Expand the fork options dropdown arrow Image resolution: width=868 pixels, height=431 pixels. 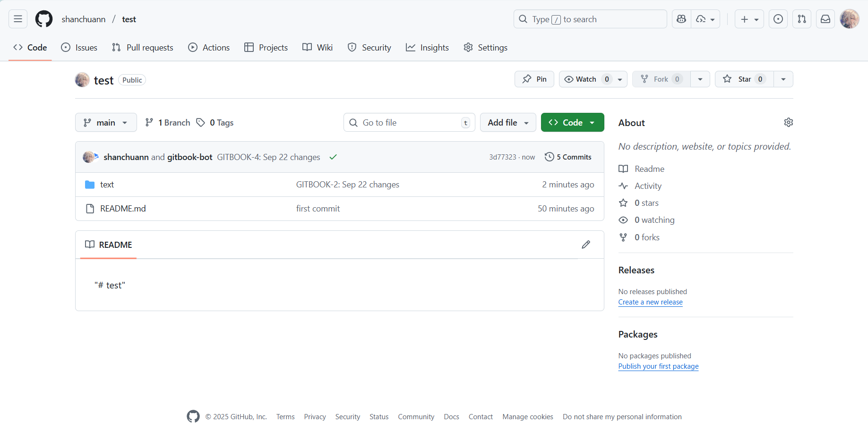pos(700,79)
